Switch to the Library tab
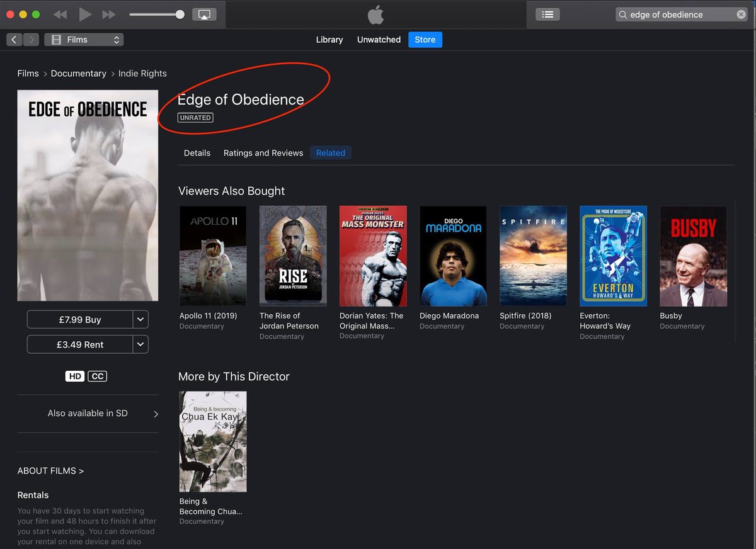This screenshot has height=549, width=756. point(329,40)
